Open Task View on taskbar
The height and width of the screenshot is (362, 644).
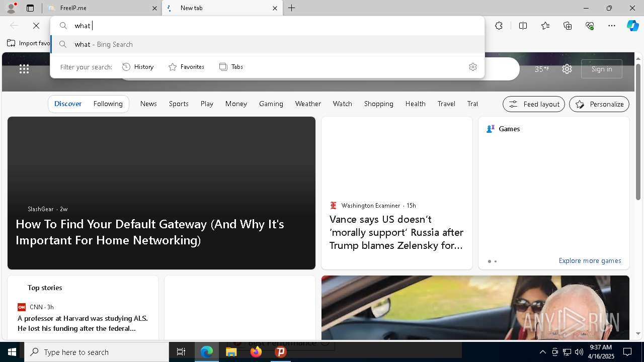coord(181,352)
